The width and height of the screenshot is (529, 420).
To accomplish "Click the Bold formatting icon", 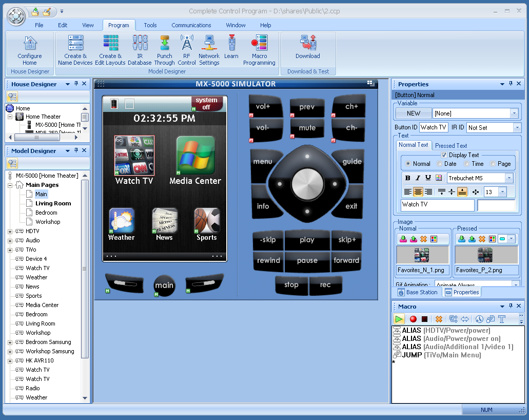I will point(408,178).
